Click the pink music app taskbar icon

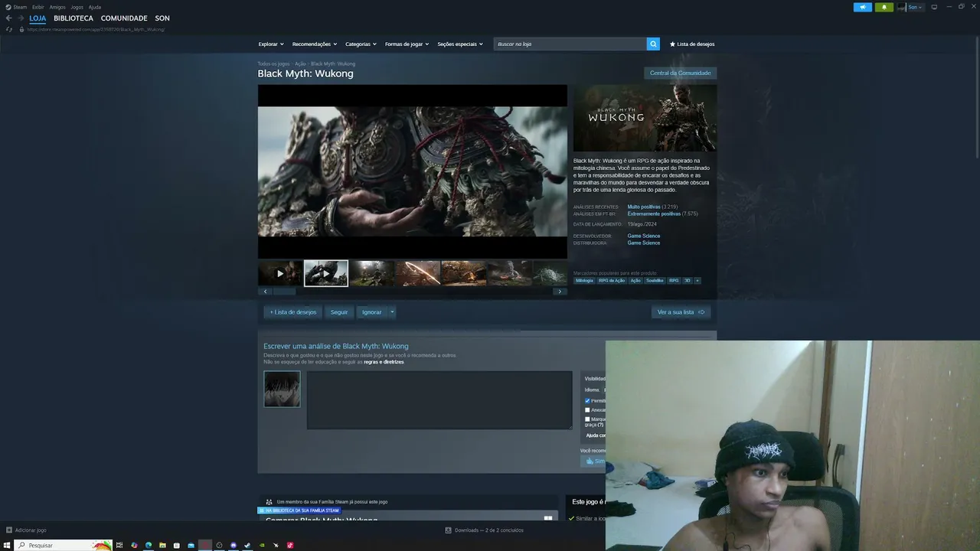290,545
